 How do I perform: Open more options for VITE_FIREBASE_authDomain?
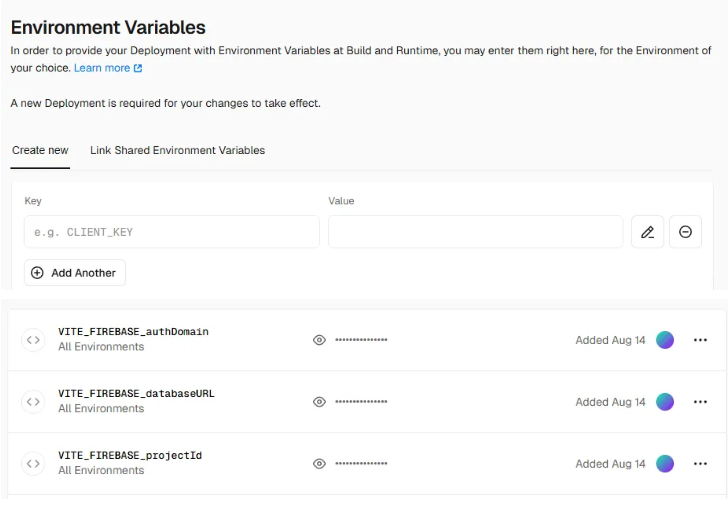[x=700, y=340]
